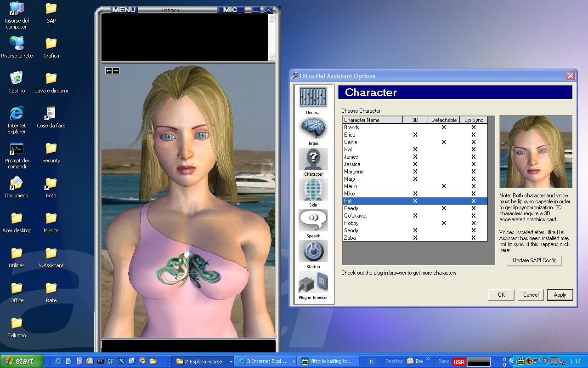Select the Sandy character row

414,230
